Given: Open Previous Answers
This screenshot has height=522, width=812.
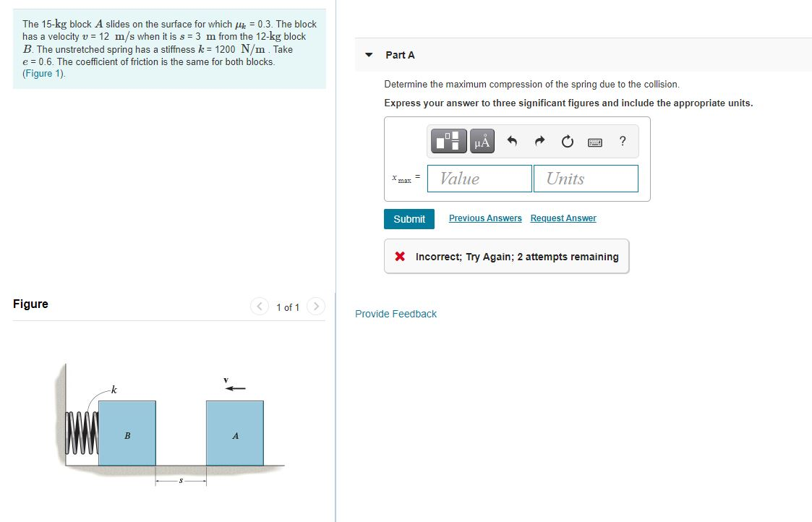Looking at the screenshot, I should [485, 218].
